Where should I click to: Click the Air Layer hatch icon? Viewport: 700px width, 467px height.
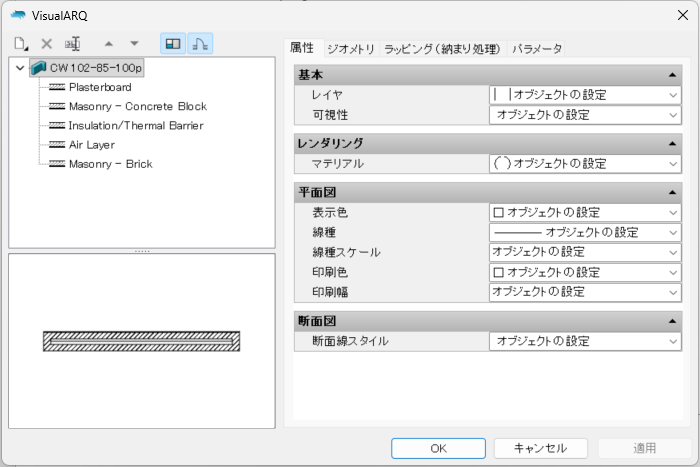click(57, 145)
